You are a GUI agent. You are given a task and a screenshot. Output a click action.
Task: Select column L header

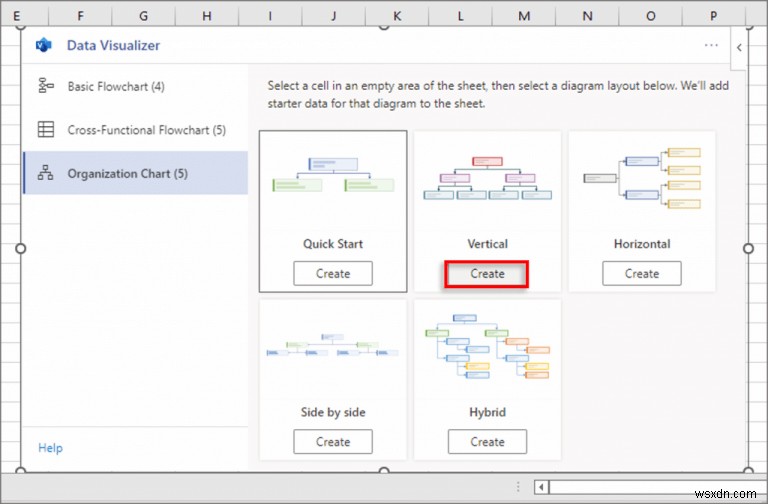(x=460, y=16)
